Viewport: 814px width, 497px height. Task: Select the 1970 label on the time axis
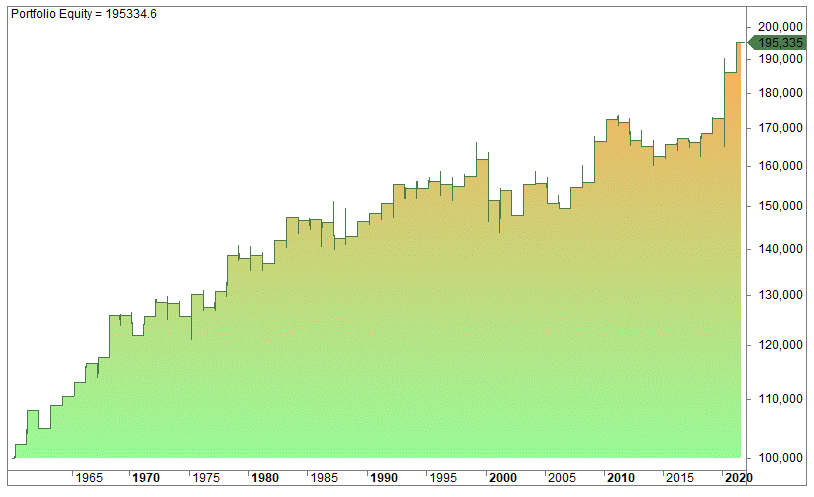(x=146, y=478)
